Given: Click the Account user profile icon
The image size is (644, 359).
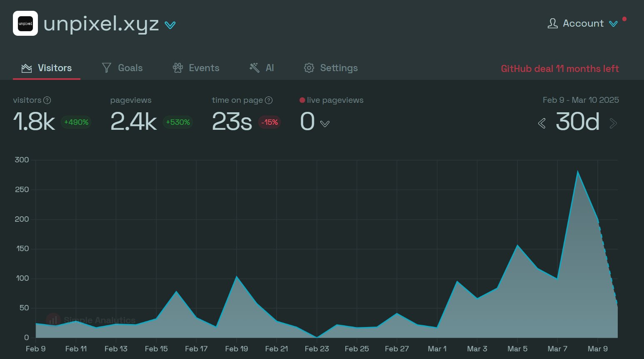Looking at the screenshot, I should 552,23.
